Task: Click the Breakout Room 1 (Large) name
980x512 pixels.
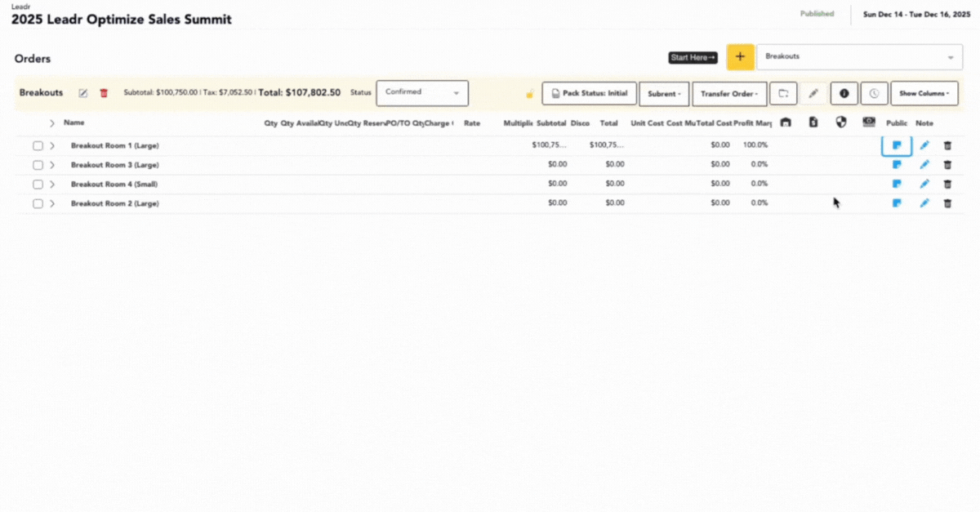Action: (114, 145)
